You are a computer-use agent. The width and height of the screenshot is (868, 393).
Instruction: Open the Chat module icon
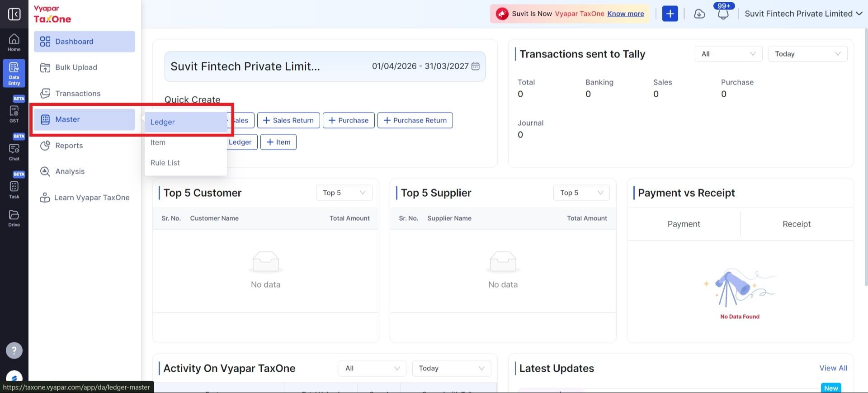(x=14, y=151)
